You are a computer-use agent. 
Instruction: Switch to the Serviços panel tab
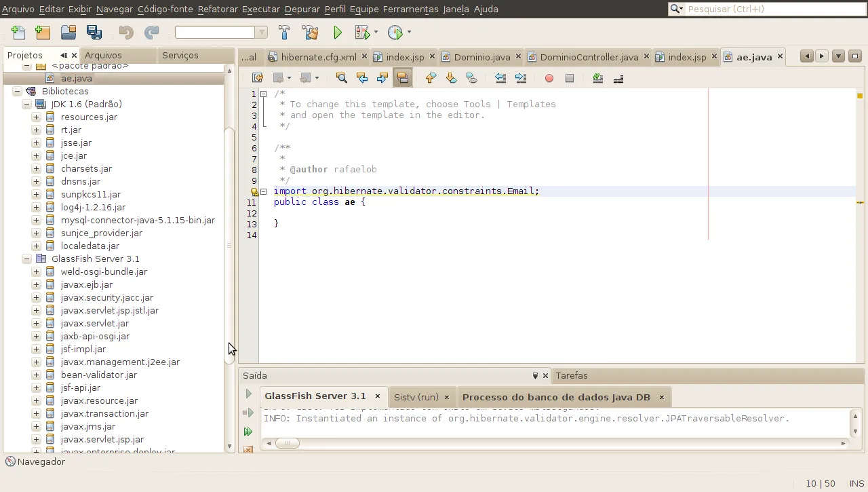tap(180, 55)
